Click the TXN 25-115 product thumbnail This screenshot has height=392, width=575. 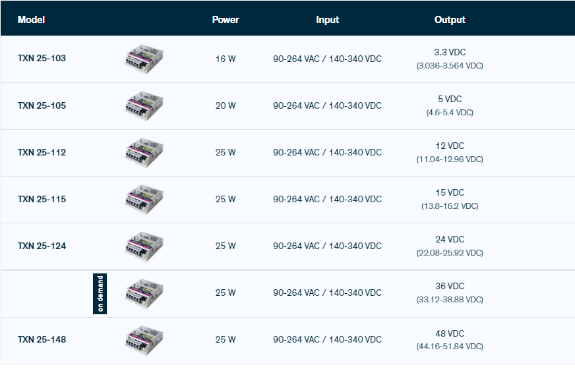click(144, 200)
